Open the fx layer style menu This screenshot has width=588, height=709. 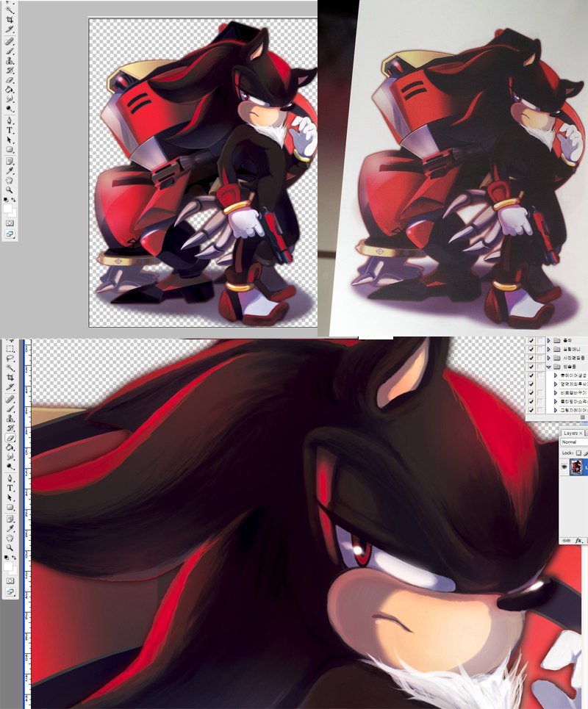[578, 540]
